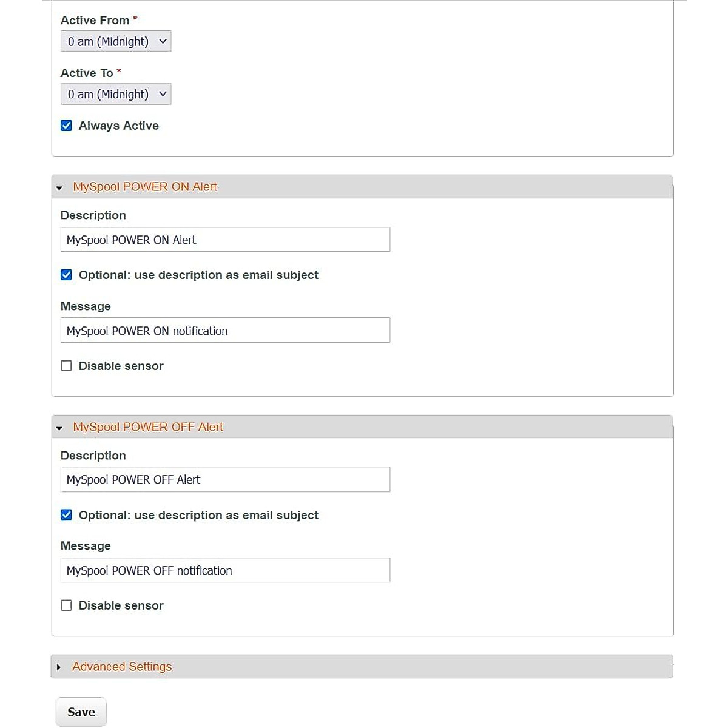The height and width of the screenshot is (728, 728).
Task: Enable Disable sensor checkbox for POWER OFF
Action: 67,605
